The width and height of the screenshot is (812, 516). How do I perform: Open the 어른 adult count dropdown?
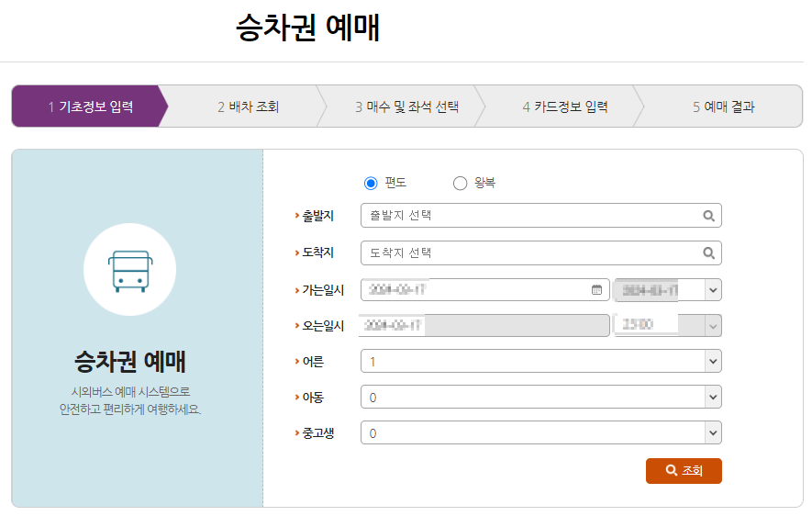coord(540,361)
